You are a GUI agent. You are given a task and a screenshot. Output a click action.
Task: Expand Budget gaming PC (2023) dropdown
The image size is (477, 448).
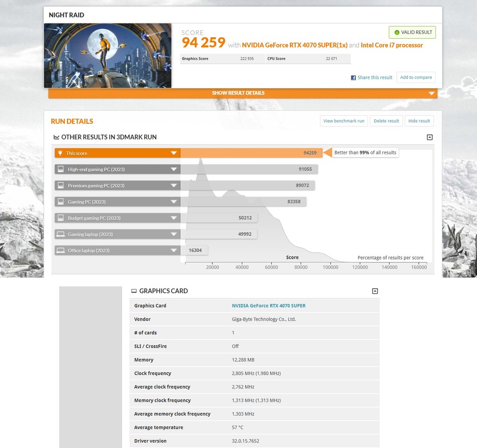[174, 218]
